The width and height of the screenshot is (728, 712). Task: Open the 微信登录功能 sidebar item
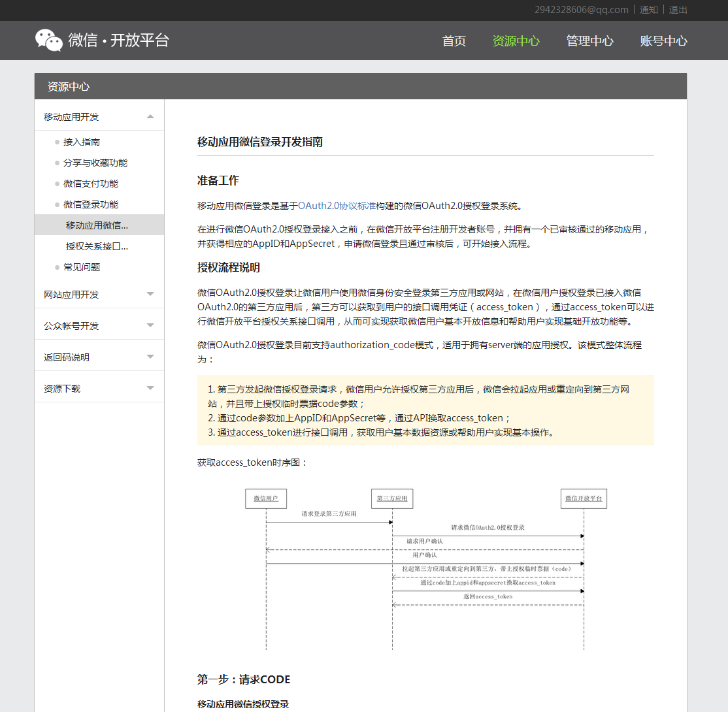pos(91,204)
